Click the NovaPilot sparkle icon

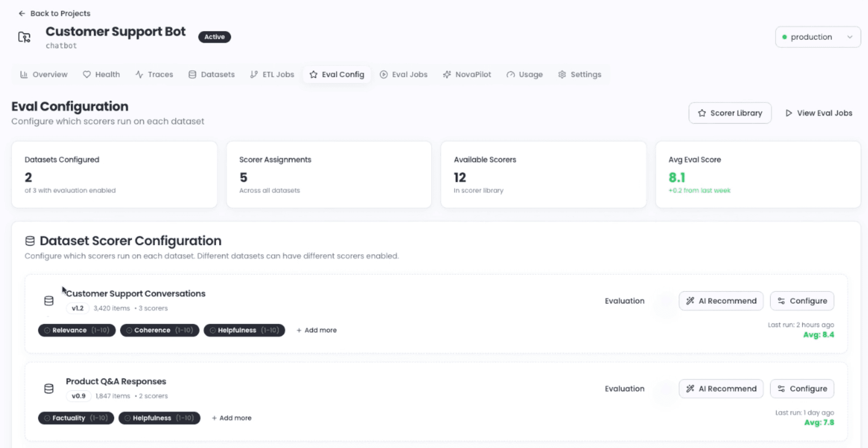point(447,74)
